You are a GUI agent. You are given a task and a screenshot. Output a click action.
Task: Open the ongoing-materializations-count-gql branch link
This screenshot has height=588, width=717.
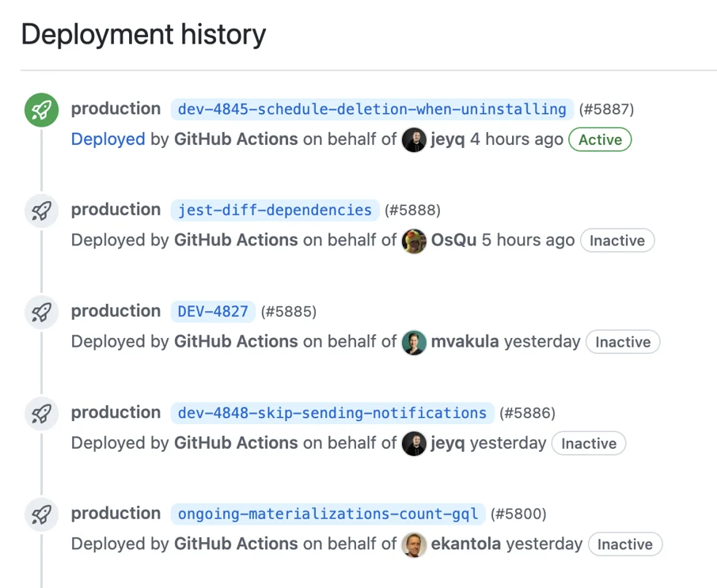pyautogui.click(x=328, y=514)
